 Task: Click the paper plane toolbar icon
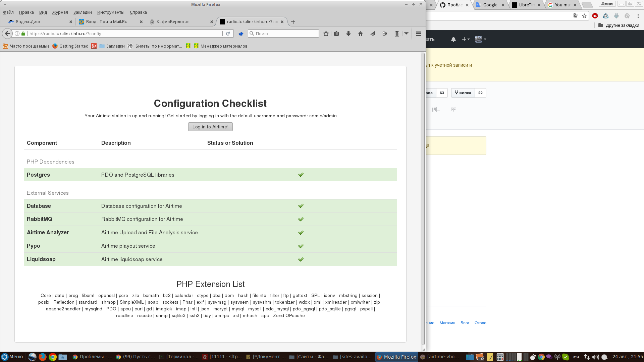pyautogui.click(x=373, y=34)
